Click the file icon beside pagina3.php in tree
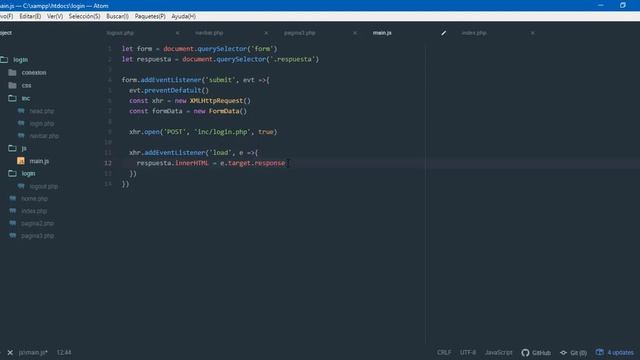The image size is (640, 360). pyautogui.click(x=13, y=236)
